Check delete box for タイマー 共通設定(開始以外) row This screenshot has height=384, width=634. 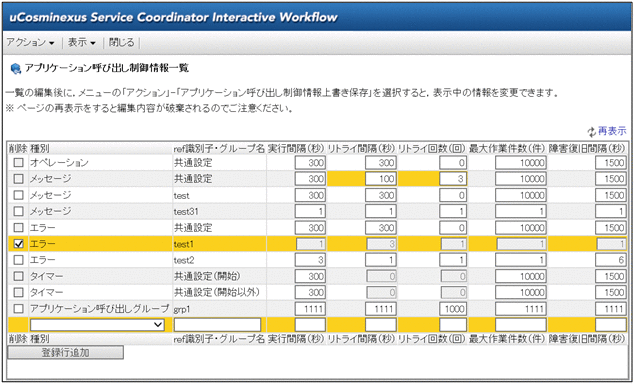(x=19, y=293)
